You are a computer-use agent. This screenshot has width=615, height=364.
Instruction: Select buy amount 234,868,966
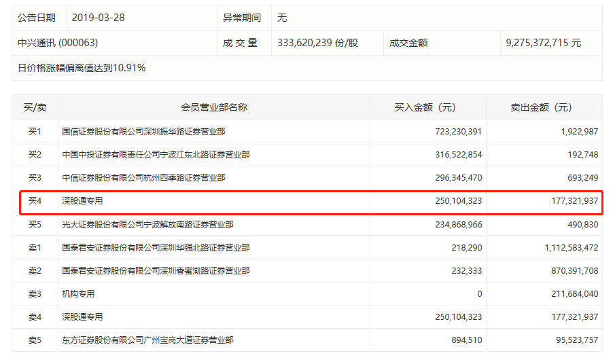(459, 225)
